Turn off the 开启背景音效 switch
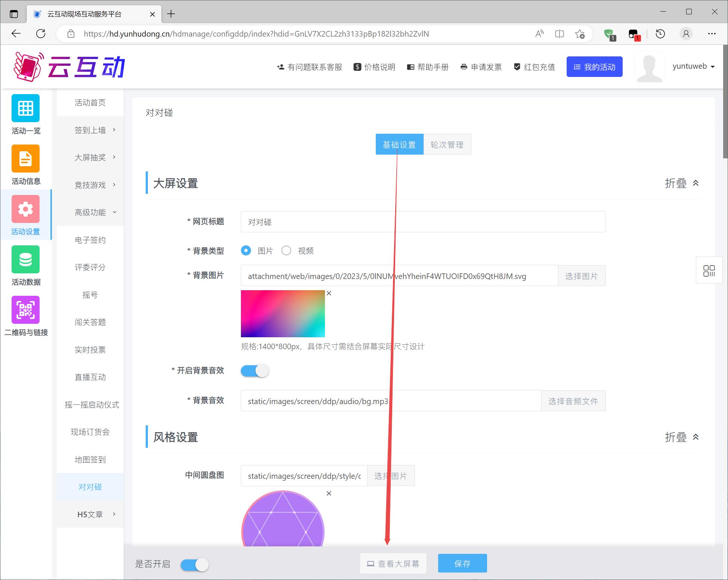 (255, 371)
